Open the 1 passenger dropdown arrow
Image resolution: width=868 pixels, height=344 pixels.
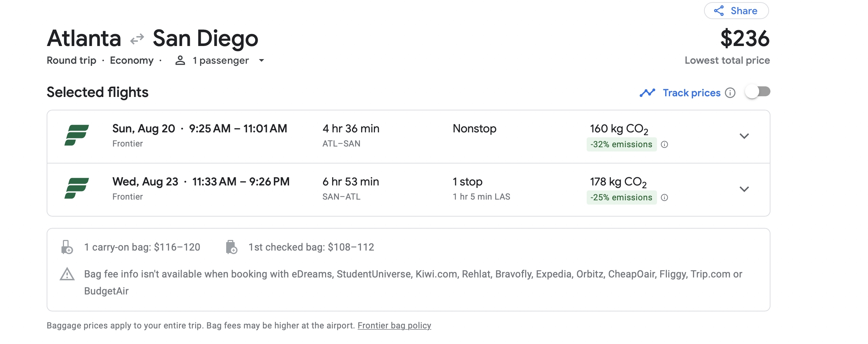point(262,61)
